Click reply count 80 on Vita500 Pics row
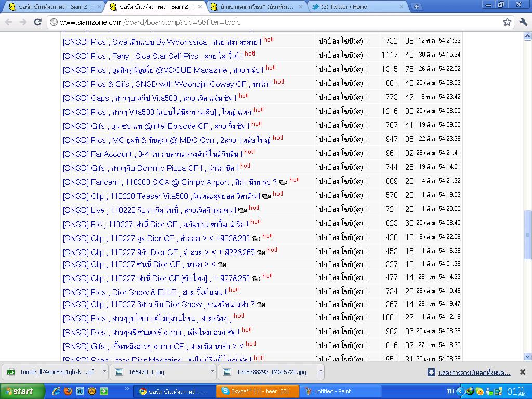Screen dimensions: 532x399 pos(409,111)
